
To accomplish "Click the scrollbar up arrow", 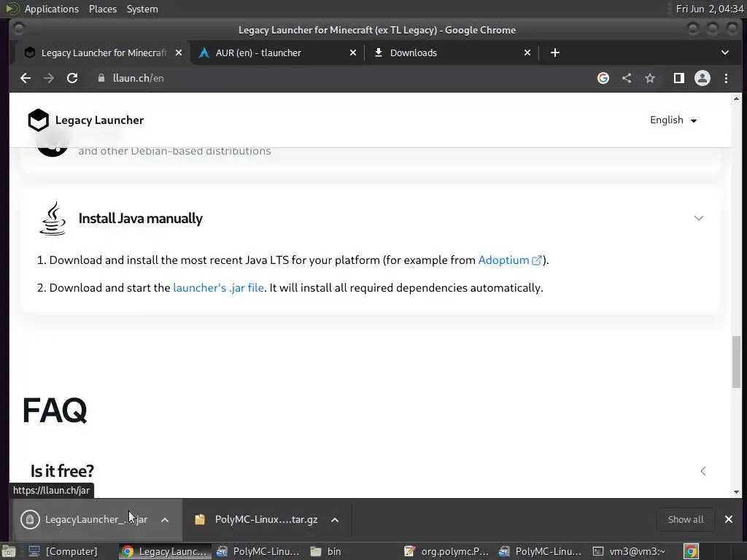I will click(737, 98).
